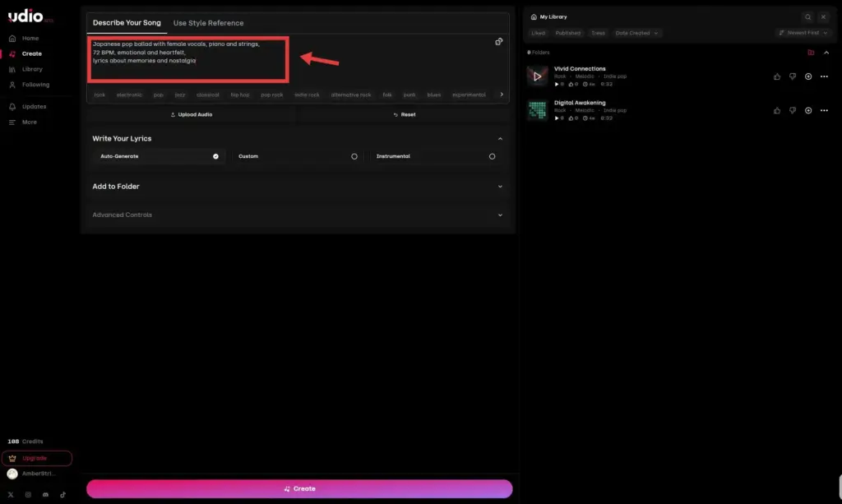
Task: Open the TikTok icon in the sidebar footer
Action: click(x=62, y=494)
